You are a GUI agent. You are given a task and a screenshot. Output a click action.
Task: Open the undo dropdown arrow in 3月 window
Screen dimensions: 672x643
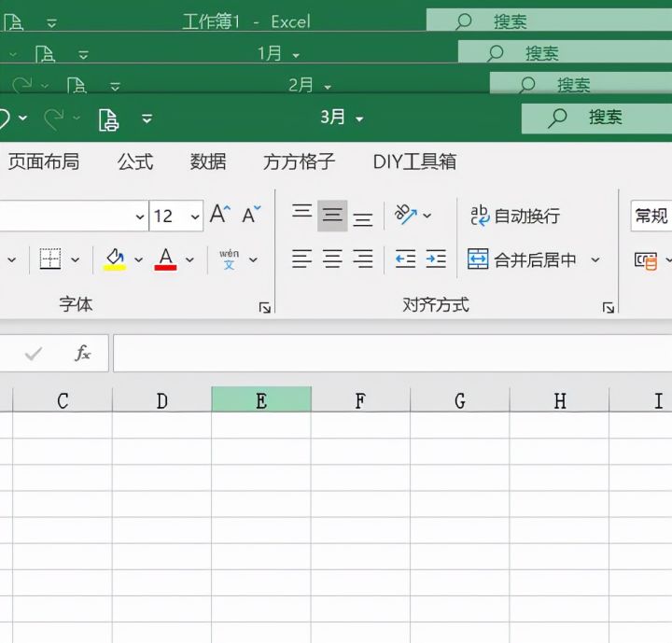(23, 118)
